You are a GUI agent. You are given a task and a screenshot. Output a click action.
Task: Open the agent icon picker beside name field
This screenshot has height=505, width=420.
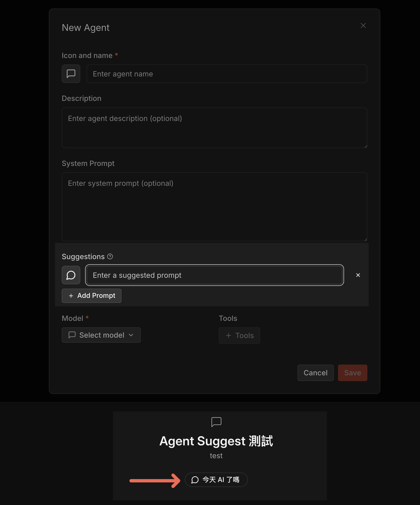[71, 74]
